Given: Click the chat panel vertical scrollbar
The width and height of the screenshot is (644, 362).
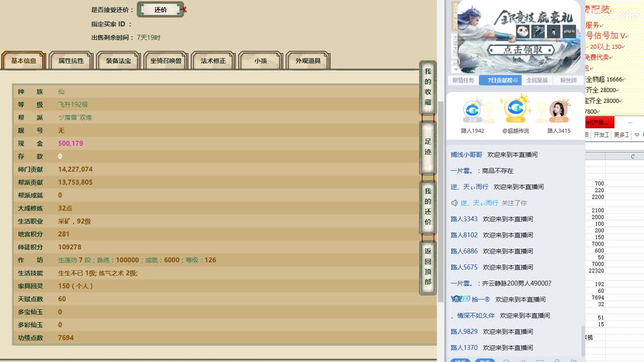Looking at the screenshot, I should point(583,341).
